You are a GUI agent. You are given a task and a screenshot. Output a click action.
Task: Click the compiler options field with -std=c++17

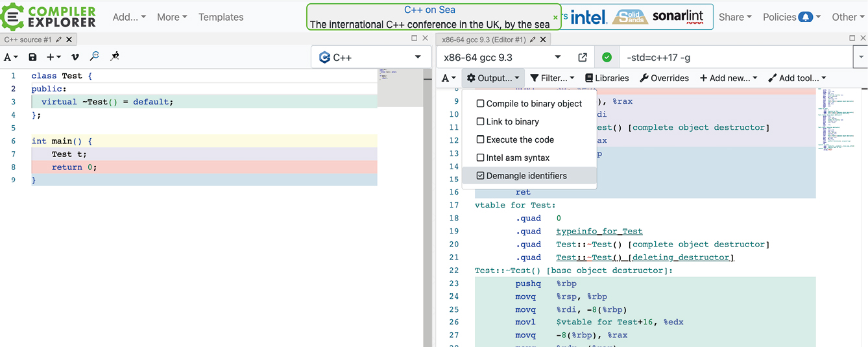coord(733,57)
